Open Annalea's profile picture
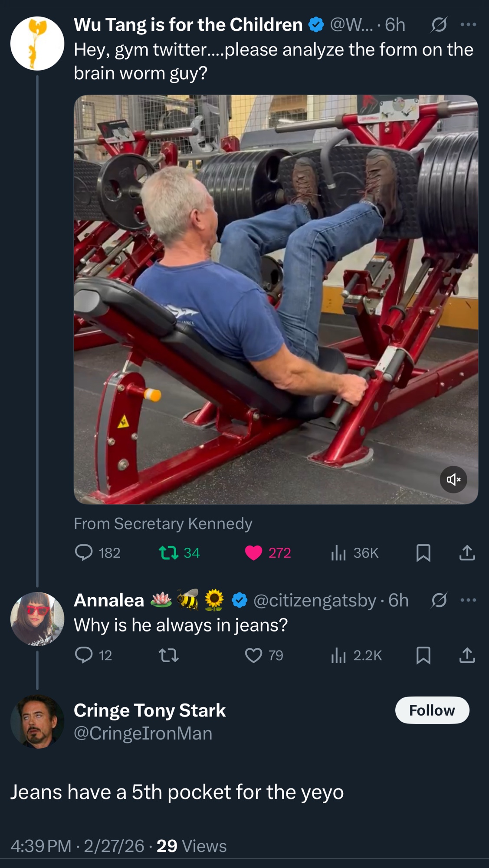The width and height of the screenshot is (489, 868). coord(37,618)
